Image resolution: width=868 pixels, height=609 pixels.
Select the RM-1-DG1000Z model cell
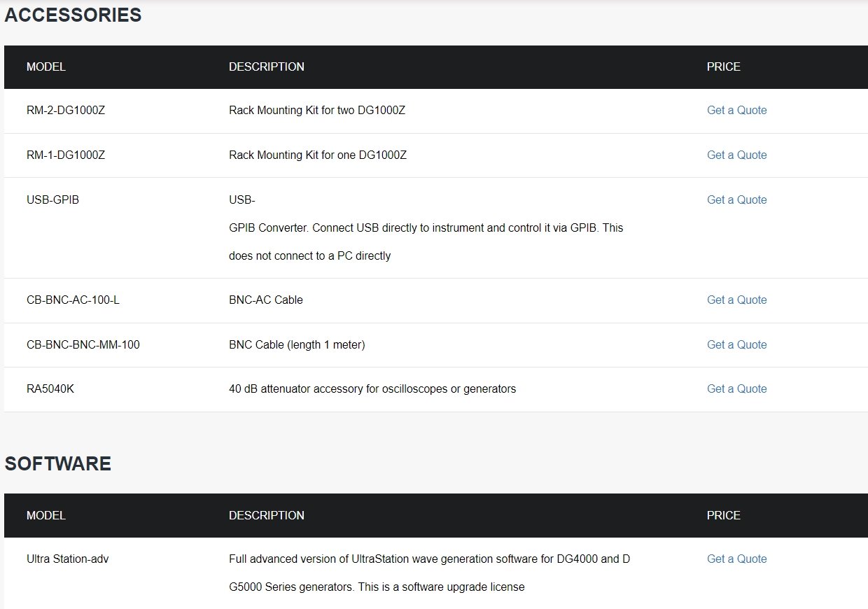[66, 155]
